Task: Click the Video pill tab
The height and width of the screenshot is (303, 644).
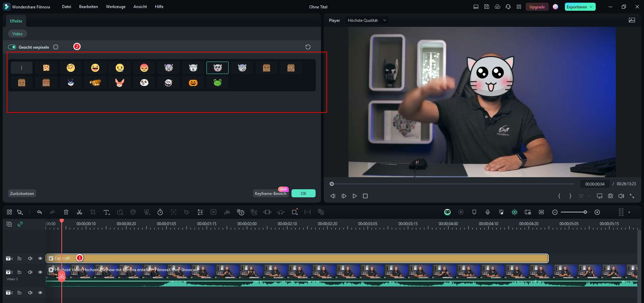Action: pyautogui.click(x=17, y=34)
